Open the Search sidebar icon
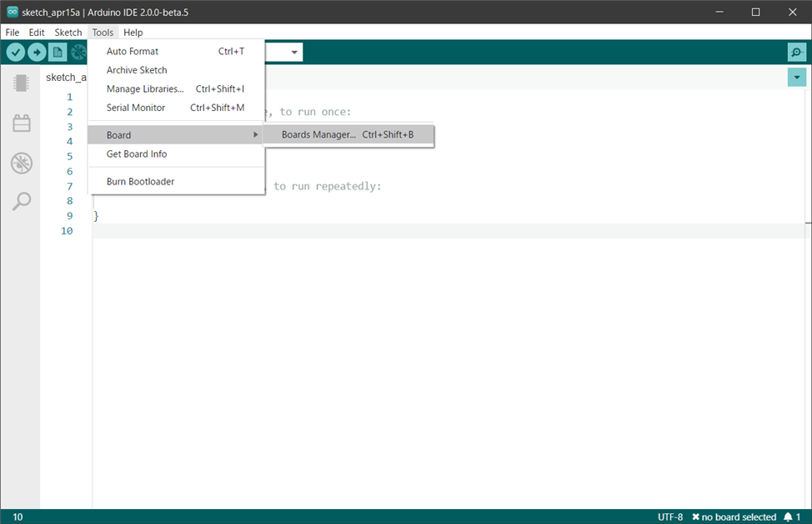The width and height of the screenshot is (812, 524). pyautogui.click(x=21, y=201)
